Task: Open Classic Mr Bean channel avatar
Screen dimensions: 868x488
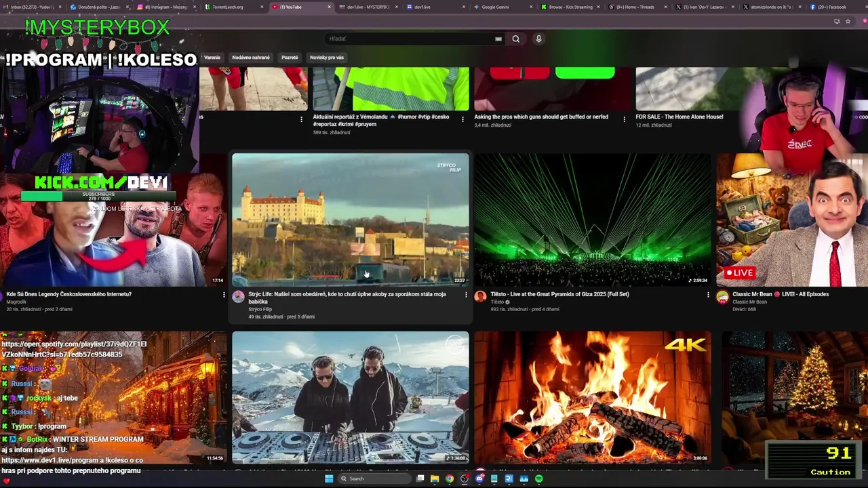Action: coord(722,297)
